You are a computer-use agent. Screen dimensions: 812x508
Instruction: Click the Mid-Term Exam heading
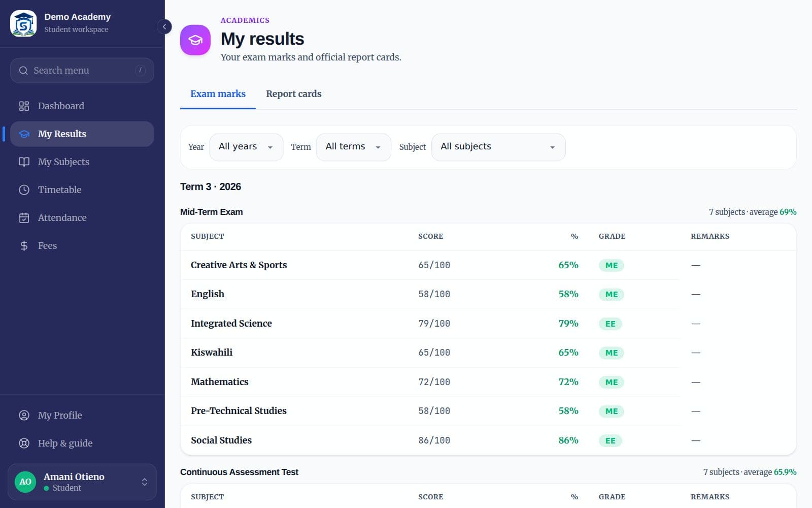click(x=212, y=212)
